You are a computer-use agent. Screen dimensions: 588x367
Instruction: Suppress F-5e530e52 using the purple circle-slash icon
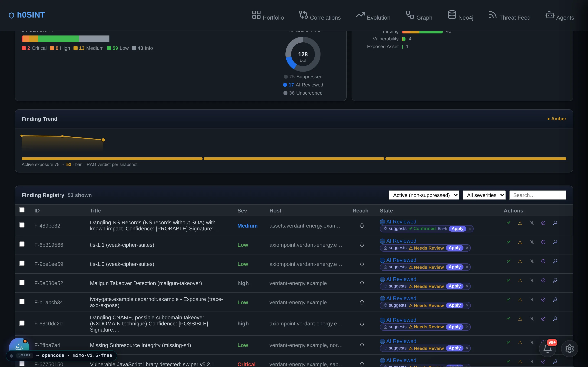543,280
